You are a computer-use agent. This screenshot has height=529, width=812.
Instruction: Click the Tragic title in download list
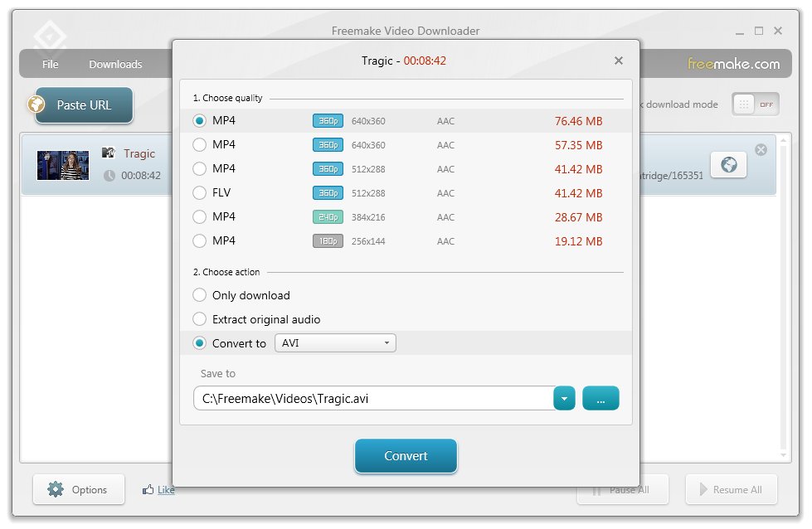coord(139,153)
